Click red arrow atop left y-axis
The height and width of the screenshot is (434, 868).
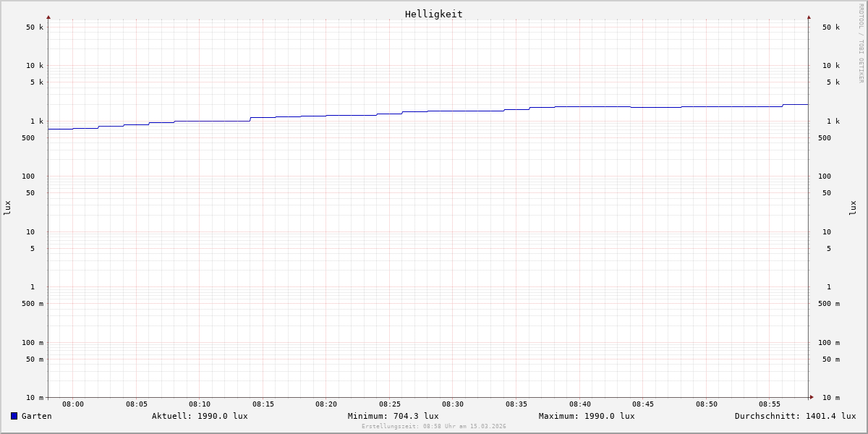point(48,17)
